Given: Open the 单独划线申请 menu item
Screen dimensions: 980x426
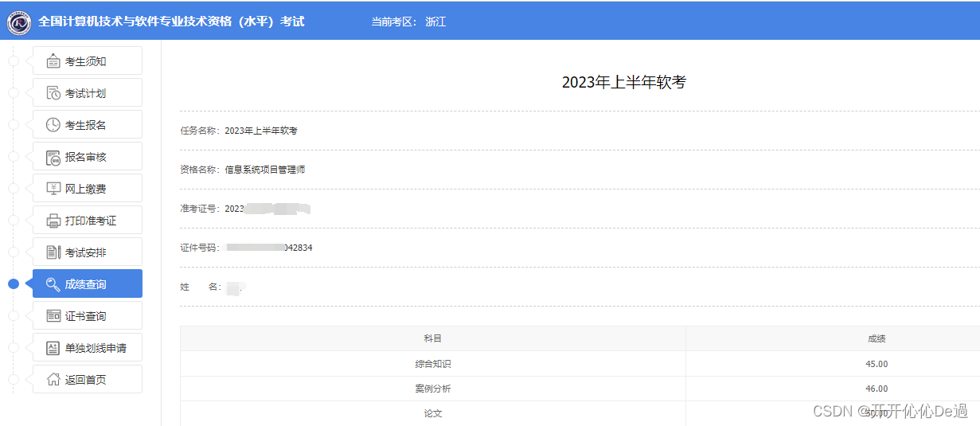Looking at the screenshot, I should [88, 348].
